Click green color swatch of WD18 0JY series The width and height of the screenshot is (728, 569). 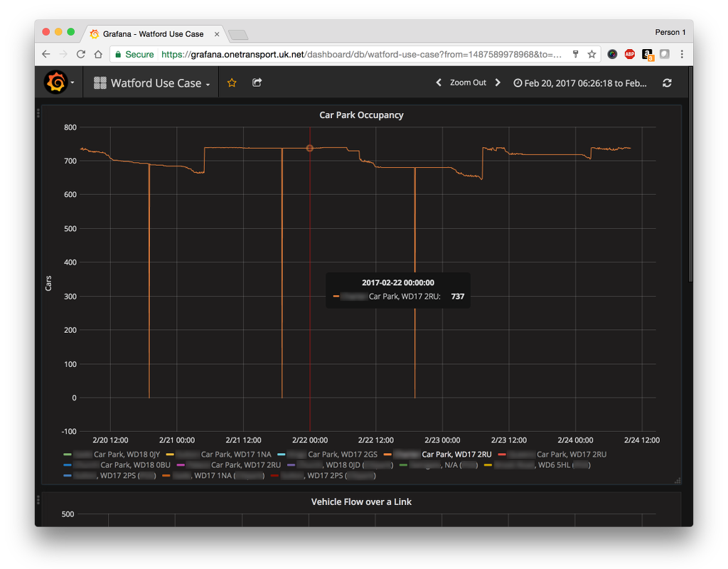pyautogui.click(x=68, y=454)
